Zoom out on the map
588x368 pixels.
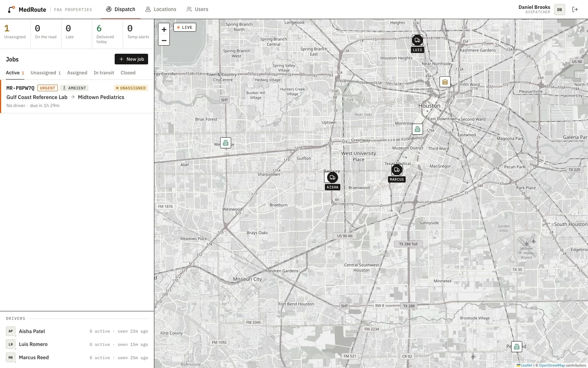[x=164, y=40]
